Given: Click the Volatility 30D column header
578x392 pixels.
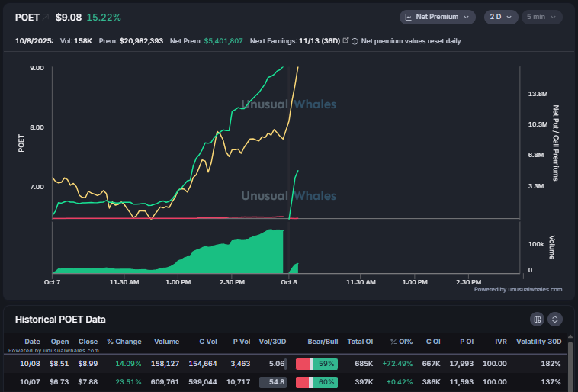Looking at the screenshot, I should click(x=538, y=342).
